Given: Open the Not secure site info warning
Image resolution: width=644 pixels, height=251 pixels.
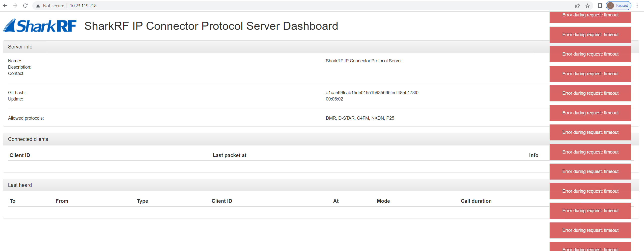Looking at the screenshot, I should pos(50,6).
